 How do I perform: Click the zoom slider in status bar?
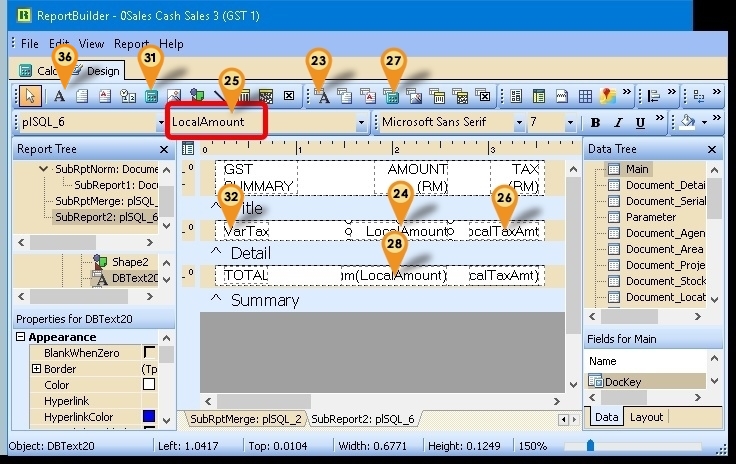point(590,445)
